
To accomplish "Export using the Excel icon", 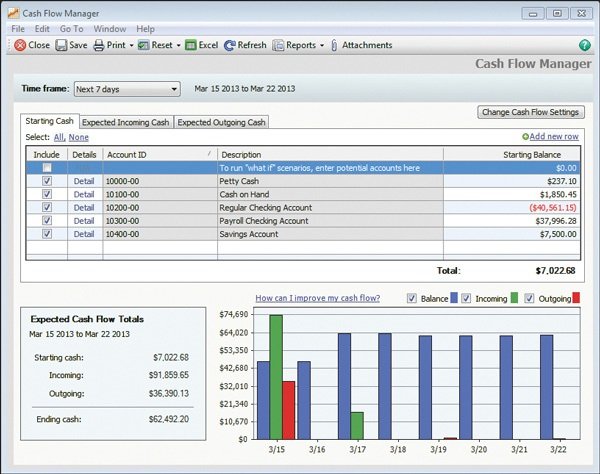I will 190,45.
